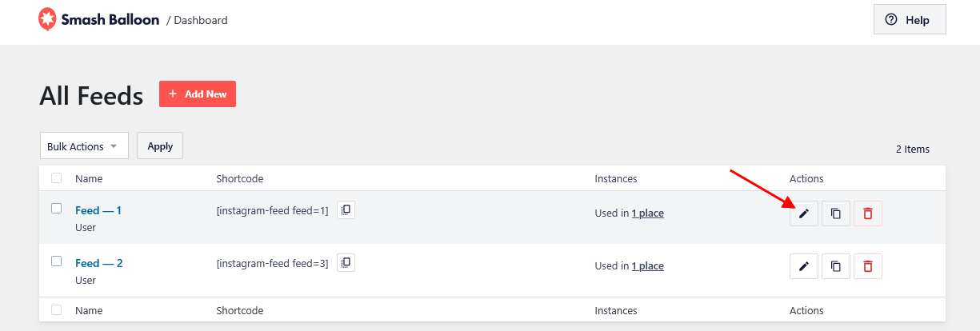Duplicate Feed — 2 using copy icon
This screenshot has width=980, height=331.
tap(836, 266)
